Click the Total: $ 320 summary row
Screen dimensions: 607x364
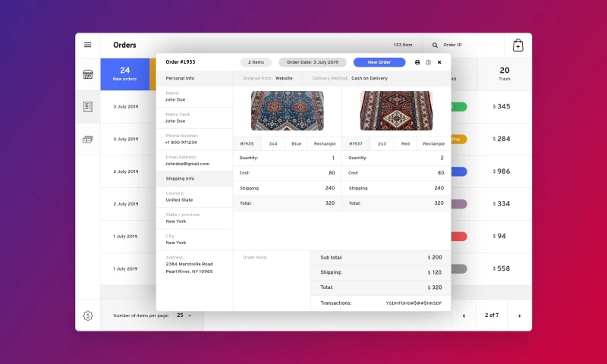point(381,288)
